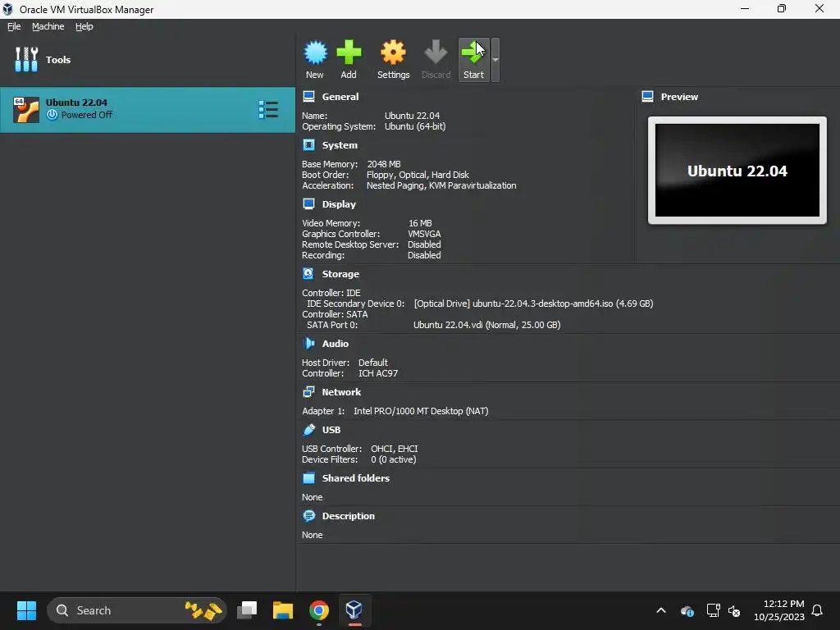The height and width of the screenshot is (630, 840).
Task: Click the Discard toolbar icon
Action: click(436, 52)
